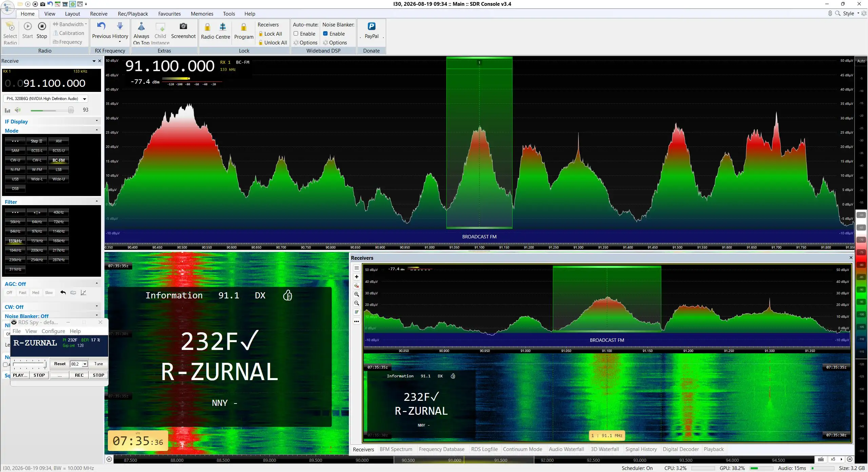Select the W-FM mode button
Viewport: 868px width, 472px height.
tap(37, 170)
